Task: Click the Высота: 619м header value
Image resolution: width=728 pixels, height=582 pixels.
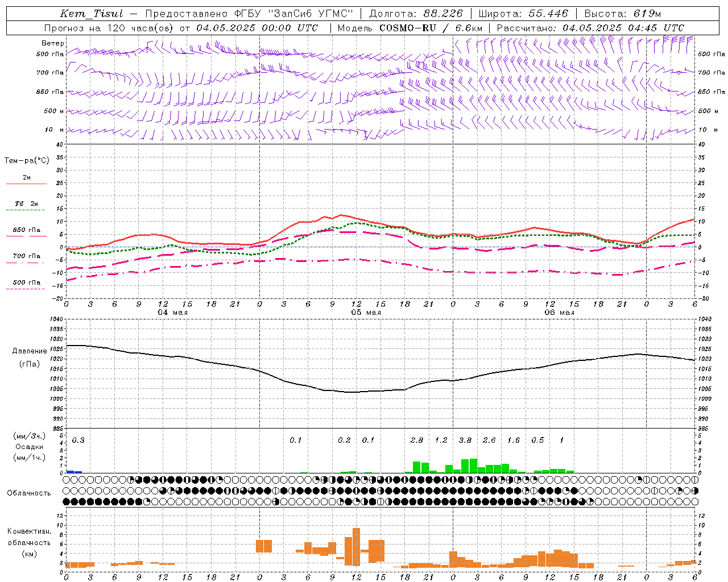Action: point(623,14)
